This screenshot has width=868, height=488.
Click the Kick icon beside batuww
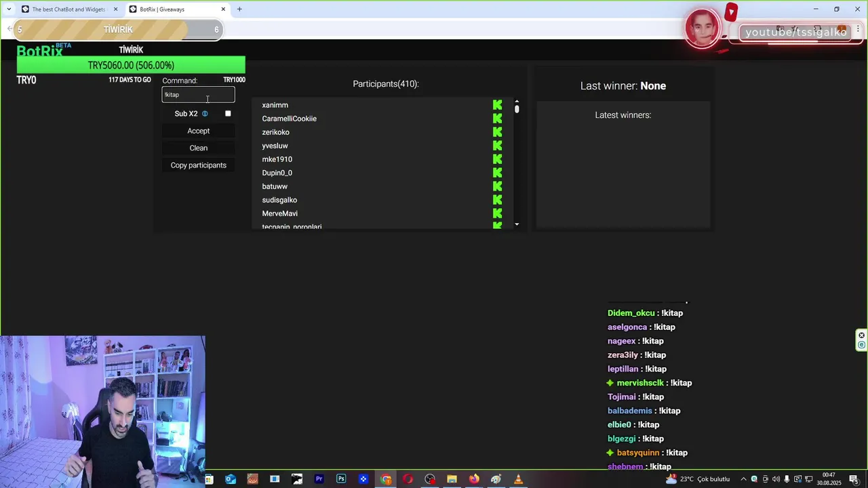point(498,186)
